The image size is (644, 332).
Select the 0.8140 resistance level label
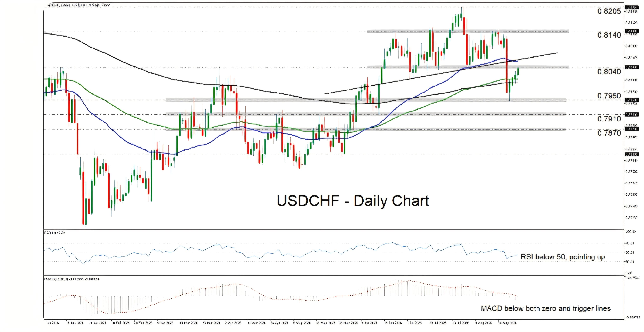[x=609, y=35]
